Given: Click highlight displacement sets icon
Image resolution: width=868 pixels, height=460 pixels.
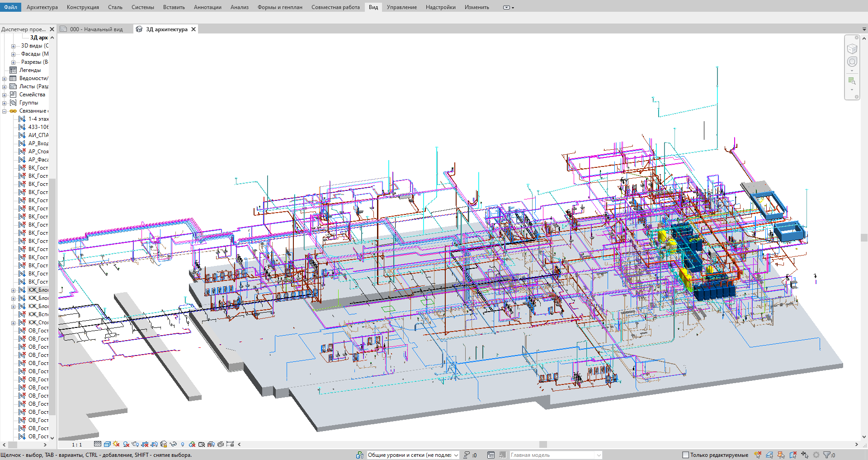Looking at the screenshot, I should (221, 444).
